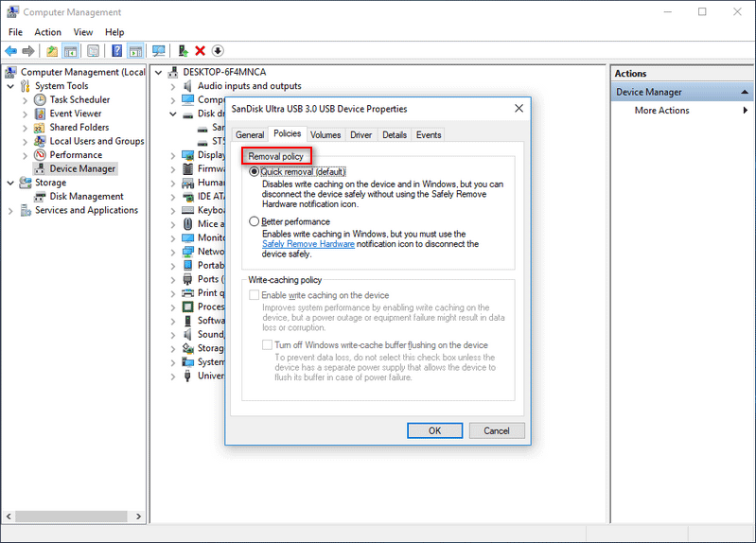Collapse Device Manager section in Actions pane
756x543 pixels.
[745, 92]
